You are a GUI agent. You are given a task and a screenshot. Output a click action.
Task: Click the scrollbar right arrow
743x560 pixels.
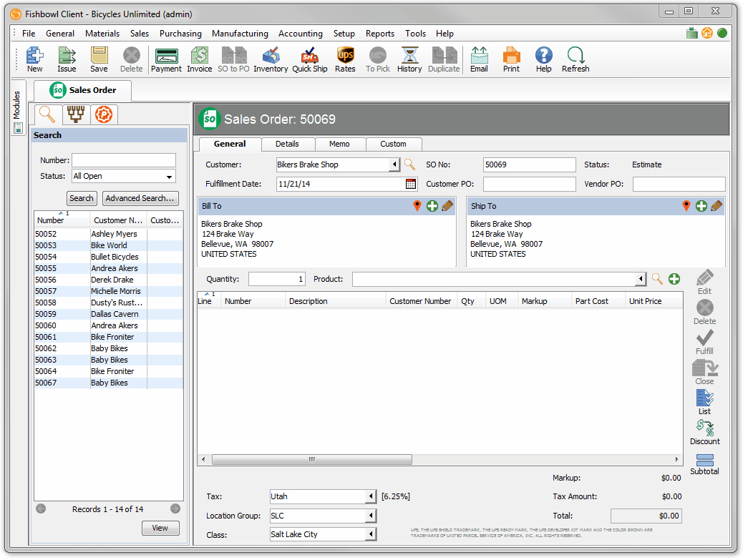coord(676,459)
